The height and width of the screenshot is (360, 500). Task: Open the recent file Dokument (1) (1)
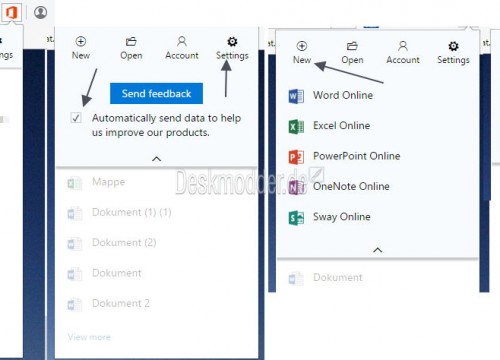click(x=131, y=212)
